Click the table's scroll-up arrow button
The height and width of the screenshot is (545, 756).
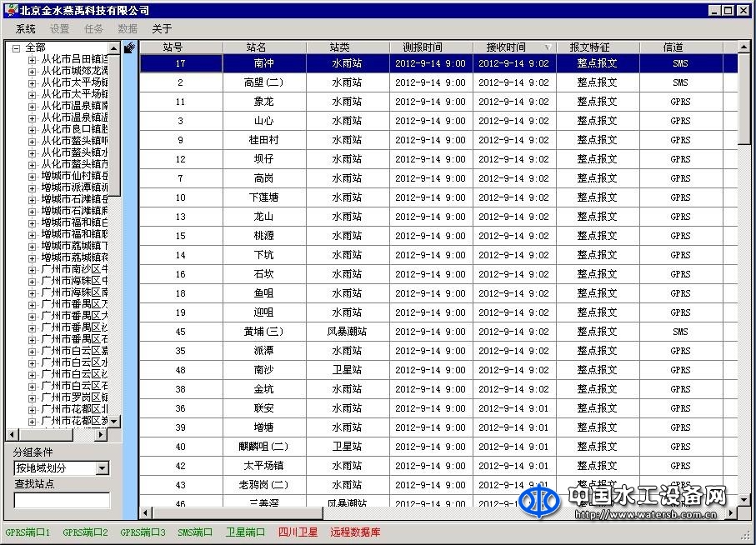(744, 47)
